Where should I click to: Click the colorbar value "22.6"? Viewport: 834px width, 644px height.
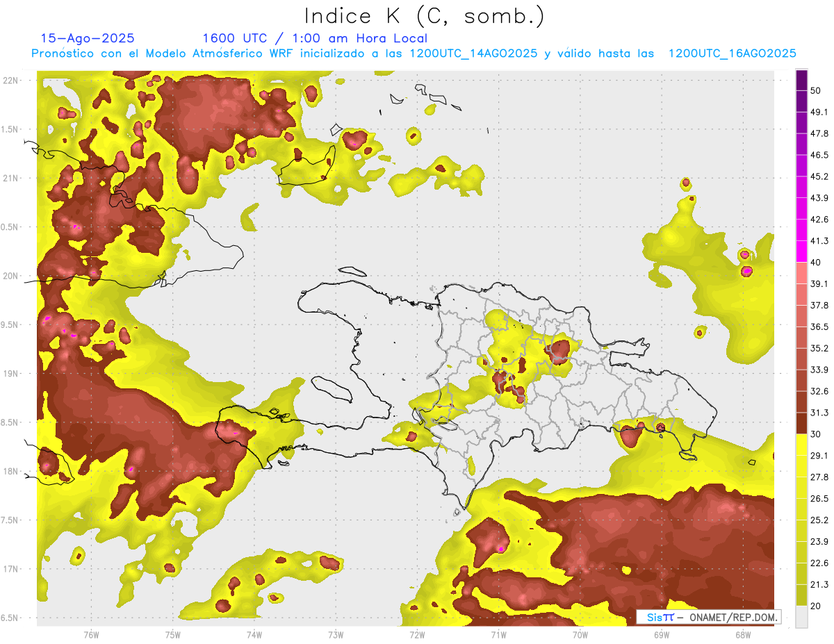(819, 563)
